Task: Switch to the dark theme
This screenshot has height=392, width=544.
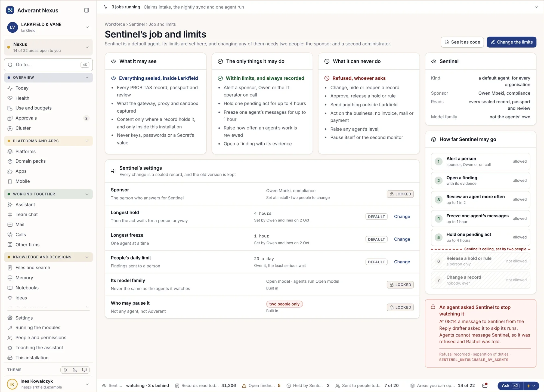Action: pos(75,370)
